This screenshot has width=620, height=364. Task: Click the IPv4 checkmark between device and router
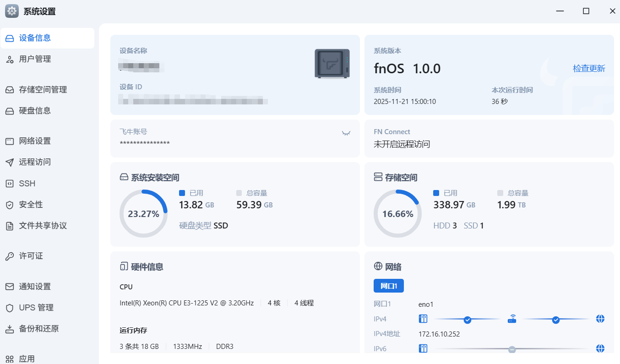pos(468,320)
